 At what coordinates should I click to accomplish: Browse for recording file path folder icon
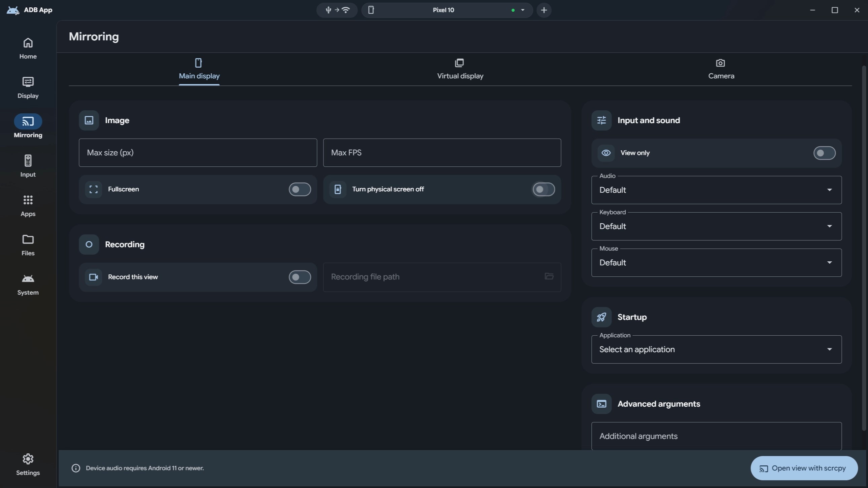(x=549, y=276)
